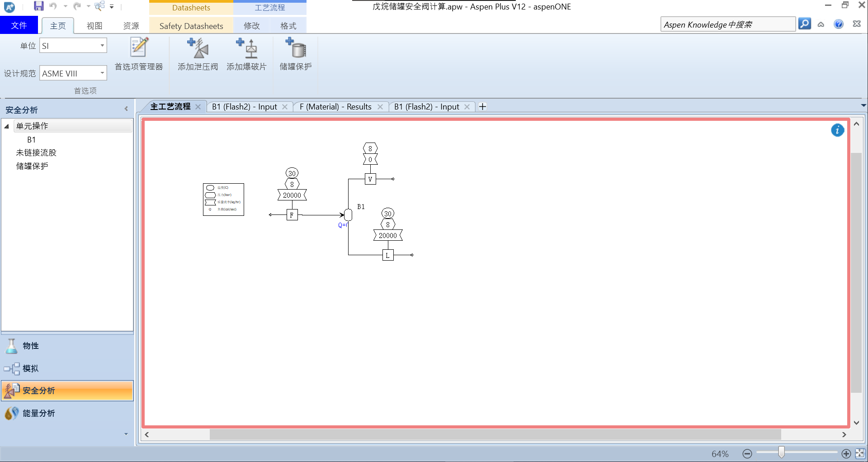This screenshot has width=868, height=462.
Task: Add a new tab with plus button
Action: click(482, 107)
